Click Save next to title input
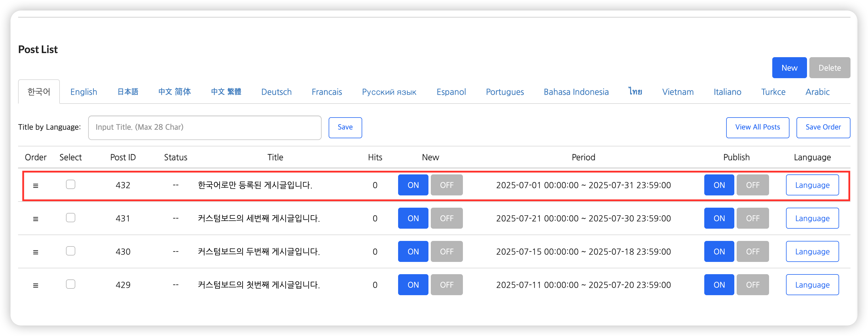The image size is (868, 336). [x=345, y=127]
